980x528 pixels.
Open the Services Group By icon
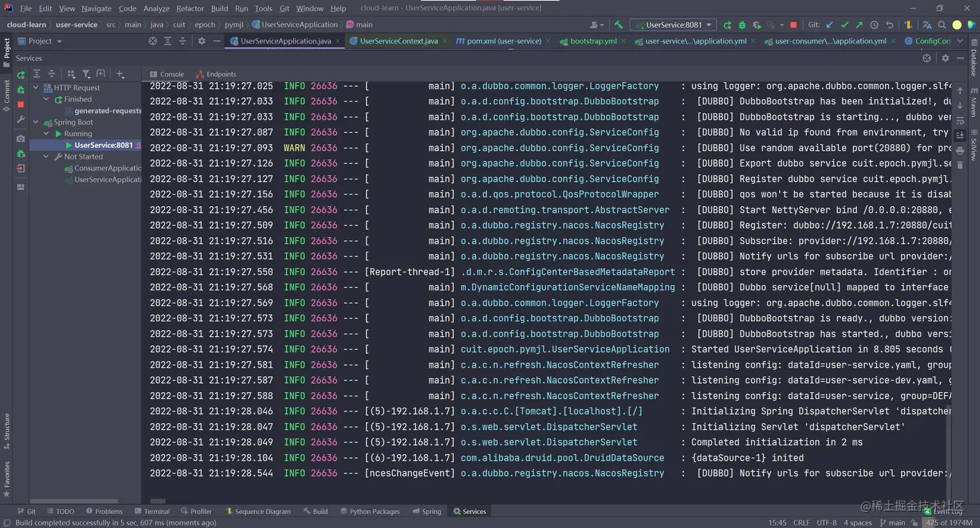71,74
